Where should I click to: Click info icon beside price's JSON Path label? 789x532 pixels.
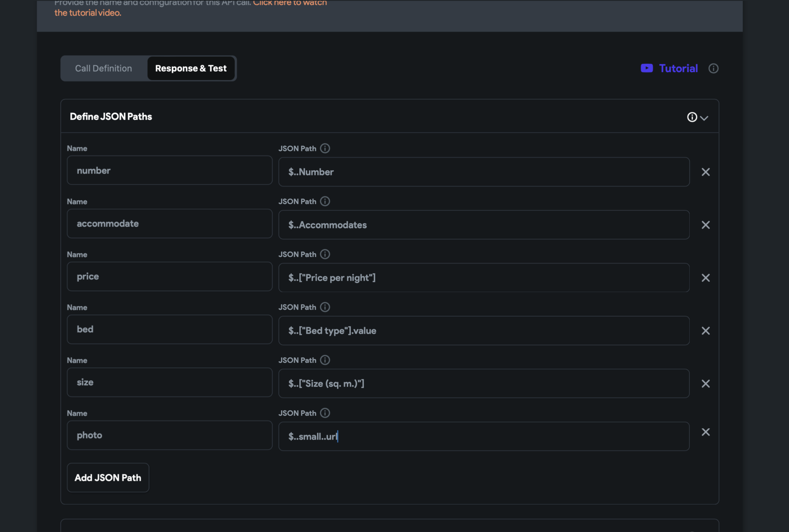click(x=325, y=254)
